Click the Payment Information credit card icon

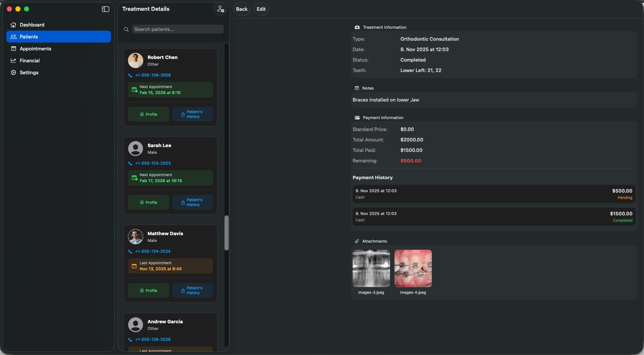(357, 117)
